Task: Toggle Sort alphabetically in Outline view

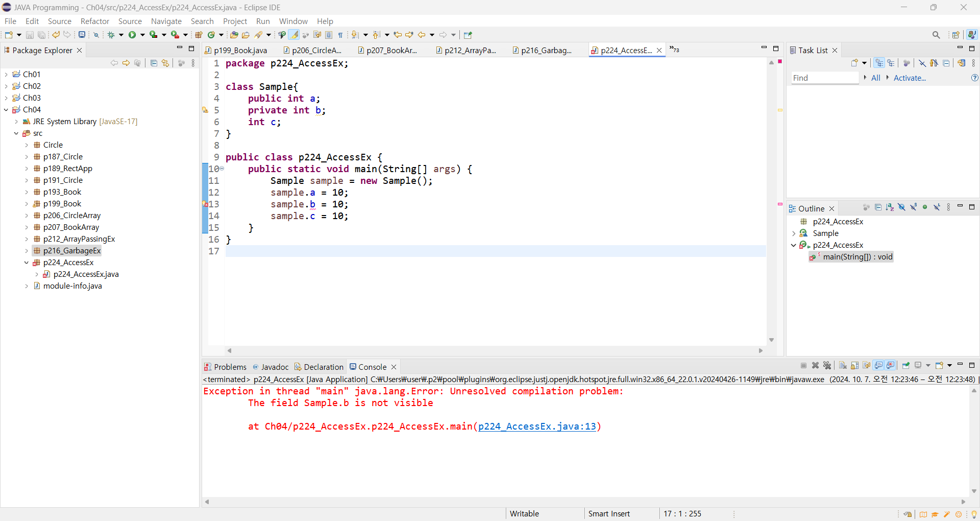Action: [x=890, y=207]
